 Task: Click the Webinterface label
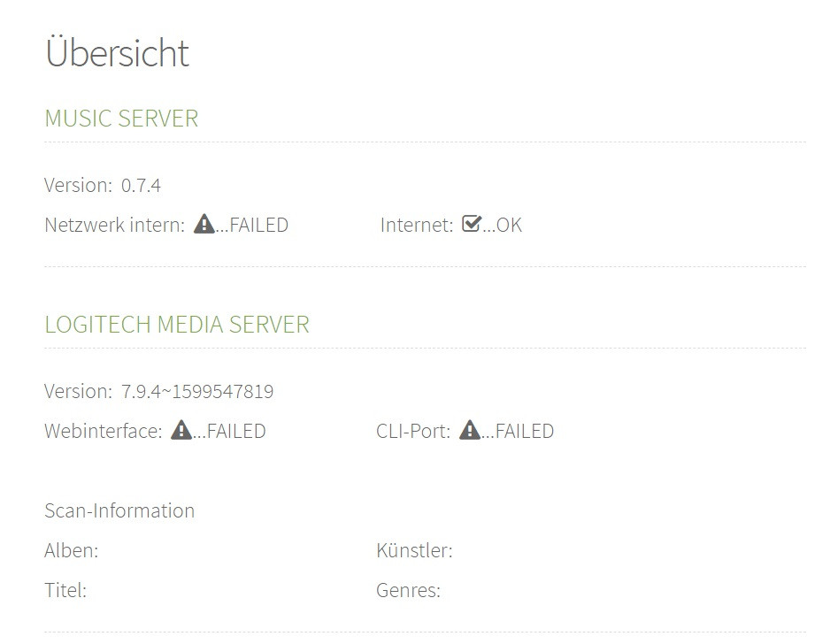(x=104, y=432)
